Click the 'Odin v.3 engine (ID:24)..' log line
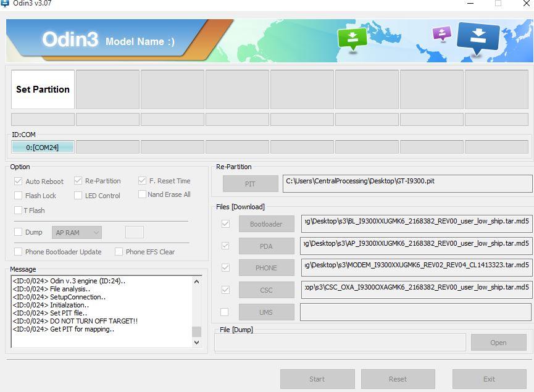Screen dimensions: 534x392 pyautogui.click(x=69, y=281)
